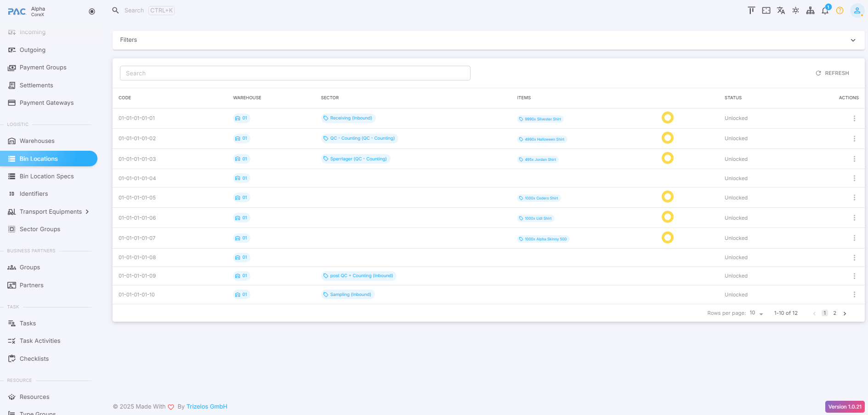Expand the Filters panel
The height and width of the screenshot is (415, 868).
coord(853,40)
